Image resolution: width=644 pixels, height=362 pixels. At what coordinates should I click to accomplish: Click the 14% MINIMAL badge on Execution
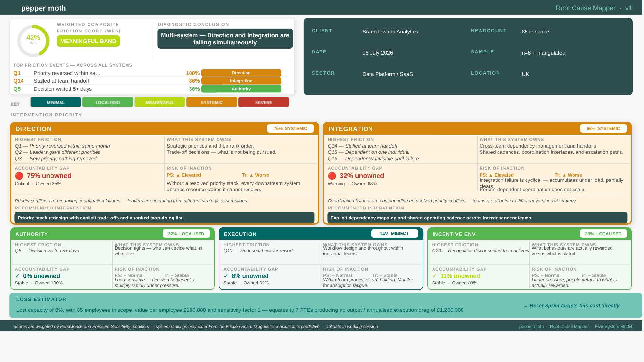click(395, 234)
